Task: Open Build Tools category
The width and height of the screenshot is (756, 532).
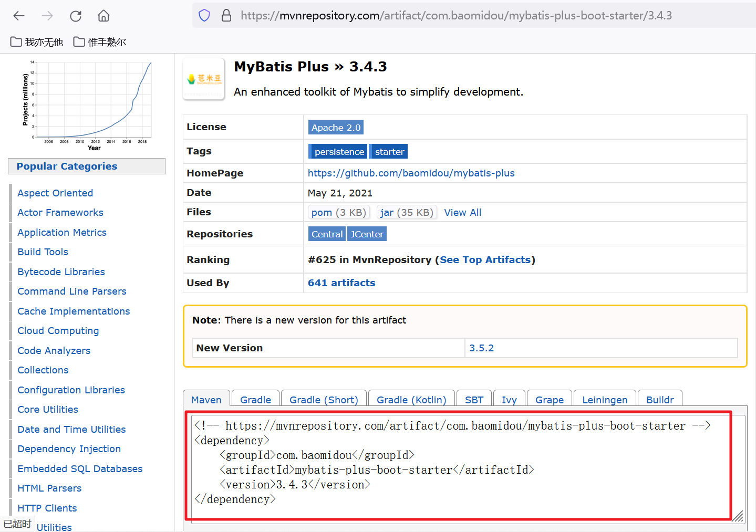Action: [x=43, y=252]
